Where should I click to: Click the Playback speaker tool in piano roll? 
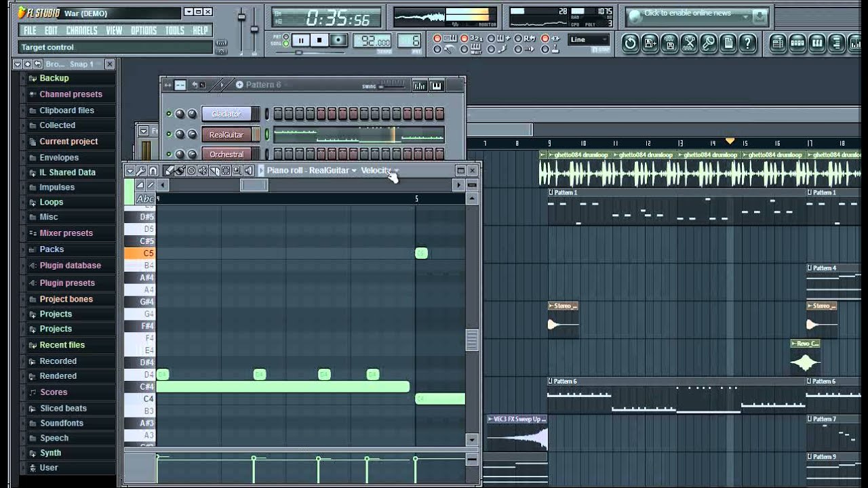pos(249,171)
